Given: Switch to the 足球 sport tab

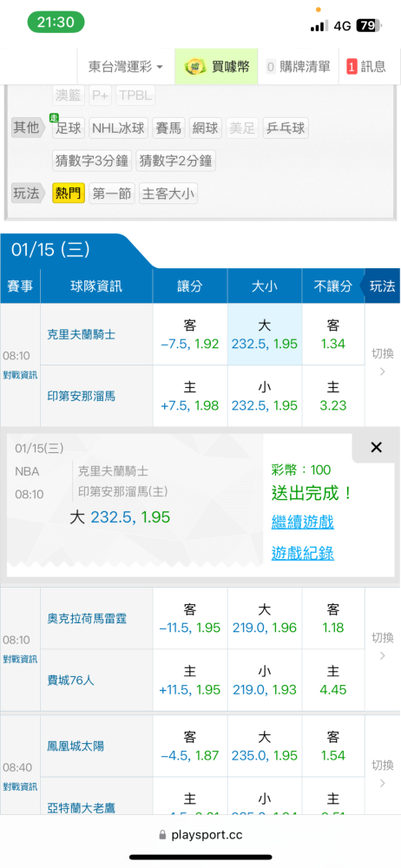Looking at the screenshot, I should (x=69, y=128).
